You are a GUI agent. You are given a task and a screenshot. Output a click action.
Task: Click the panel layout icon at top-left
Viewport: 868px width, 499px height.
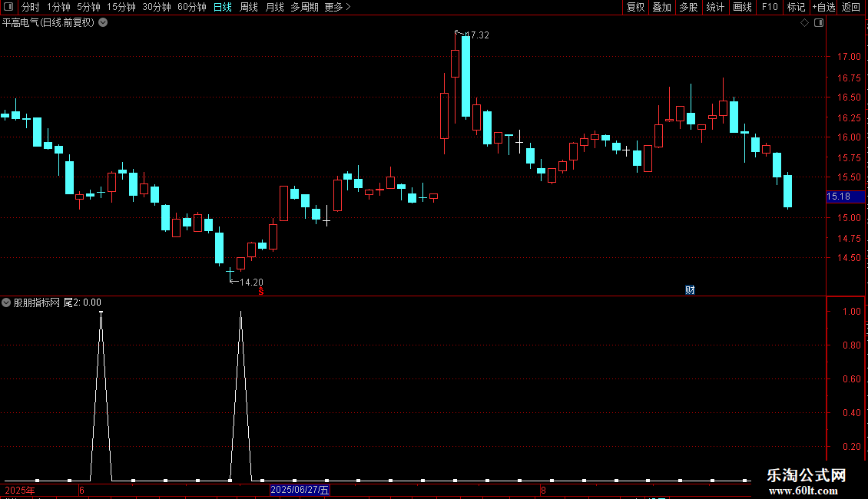tap(8, 7)
